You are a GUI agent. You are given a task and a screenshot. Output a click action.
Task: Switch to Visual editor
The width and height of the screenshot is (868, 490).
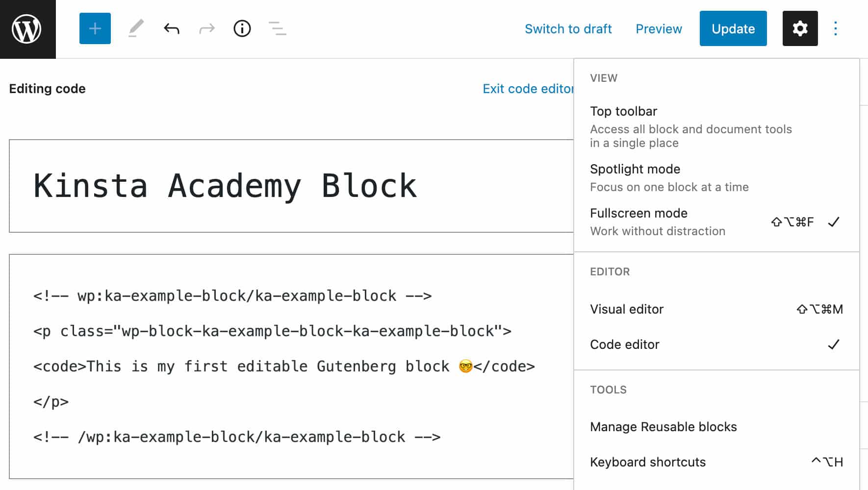[627, 309]
